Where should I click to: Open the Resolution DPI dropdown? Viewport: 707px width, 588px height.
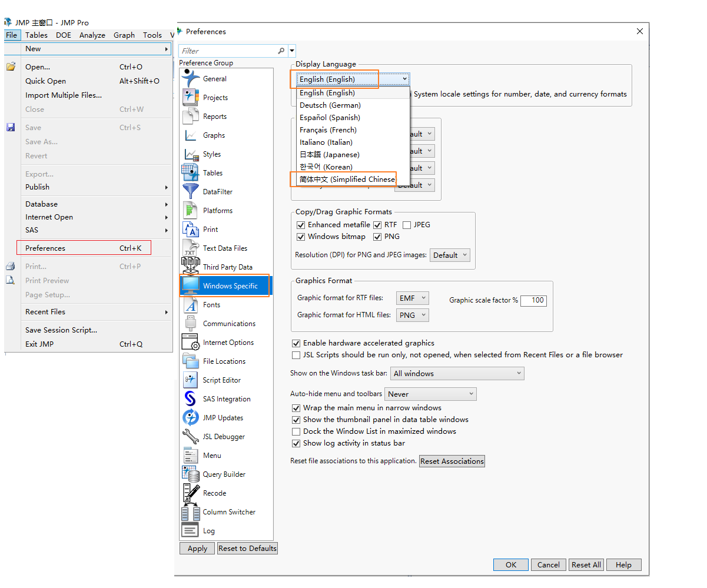pos(450,255)
